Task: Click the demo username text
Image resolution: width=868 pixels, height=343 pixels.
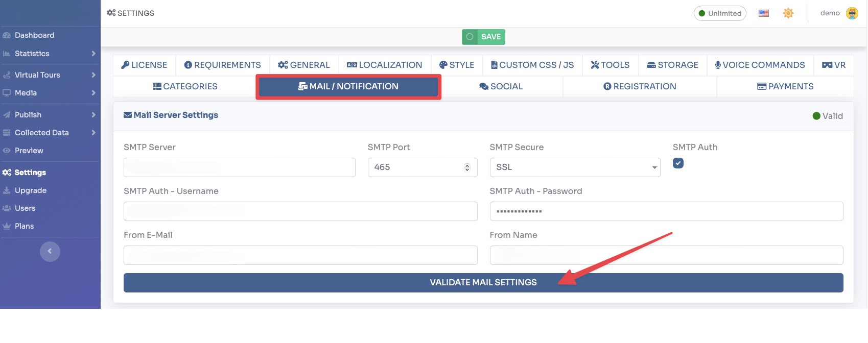Action: pyautogui.click(x=830, y=13)
